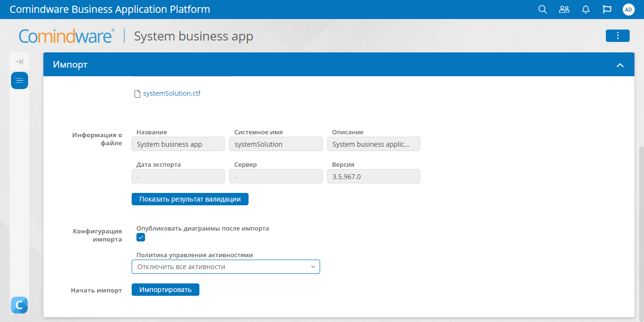This screenshot has height=322, width=644.
Task: Click the Политика управления активностями label
Action: click(x=195, y=255)
